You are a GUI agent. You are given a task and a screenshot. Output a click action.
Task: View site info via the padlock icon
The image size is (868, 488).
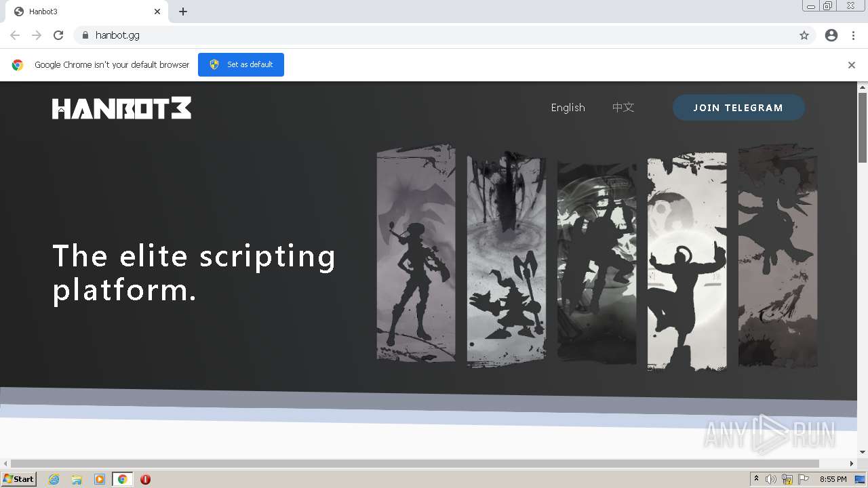point(85,35)
